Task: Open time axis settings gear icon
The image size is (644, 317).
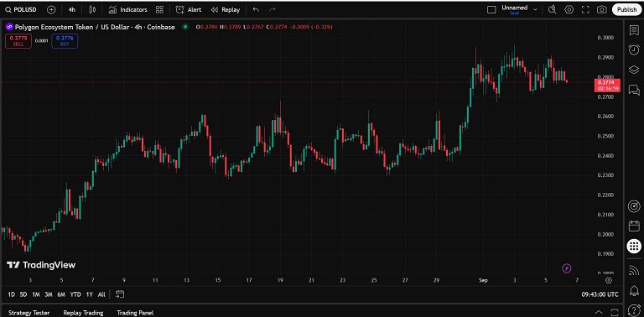Action: [x=609, y=280]
